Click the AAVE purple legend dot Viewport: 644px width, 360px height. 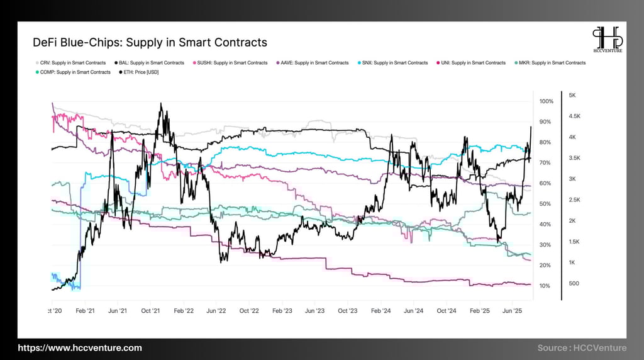278,63
